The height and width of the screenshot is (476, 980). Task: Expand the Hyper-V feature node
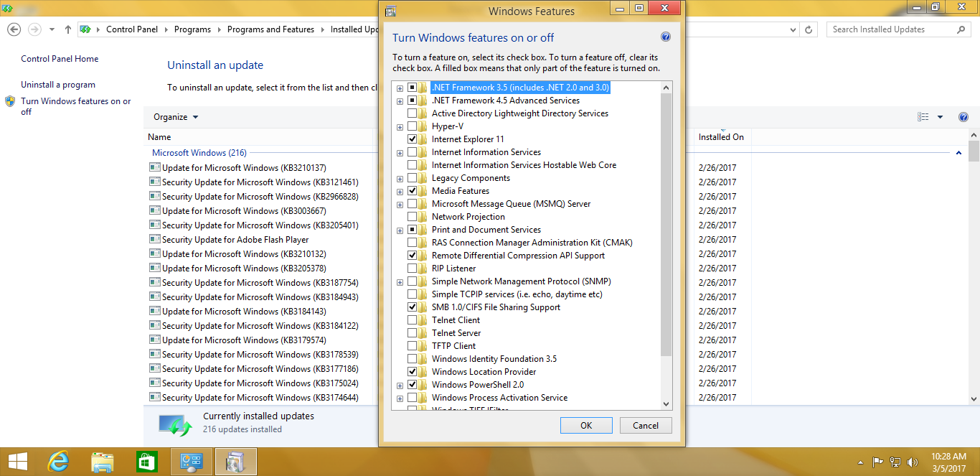(400, 127)
